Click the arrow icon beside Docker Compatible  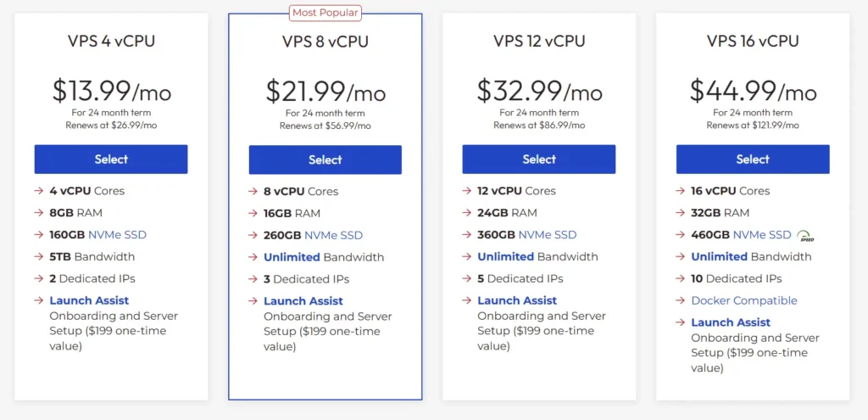[x=681, y=300]
